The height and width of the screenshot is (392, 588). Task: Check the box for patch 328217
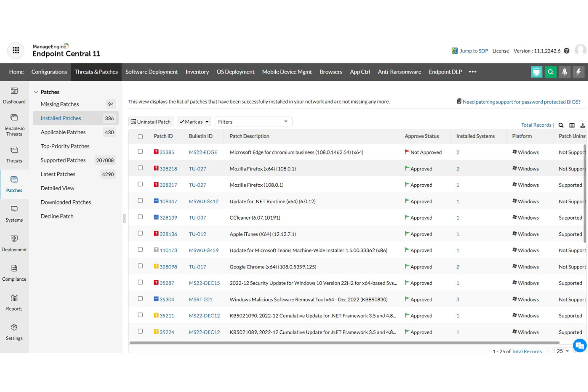pyautogui.click(x=140, y=184)
